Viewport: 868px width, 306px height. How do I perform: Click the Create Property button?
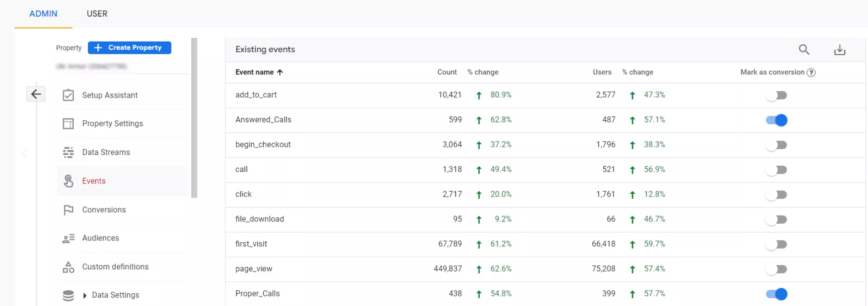tap(129, 47)
